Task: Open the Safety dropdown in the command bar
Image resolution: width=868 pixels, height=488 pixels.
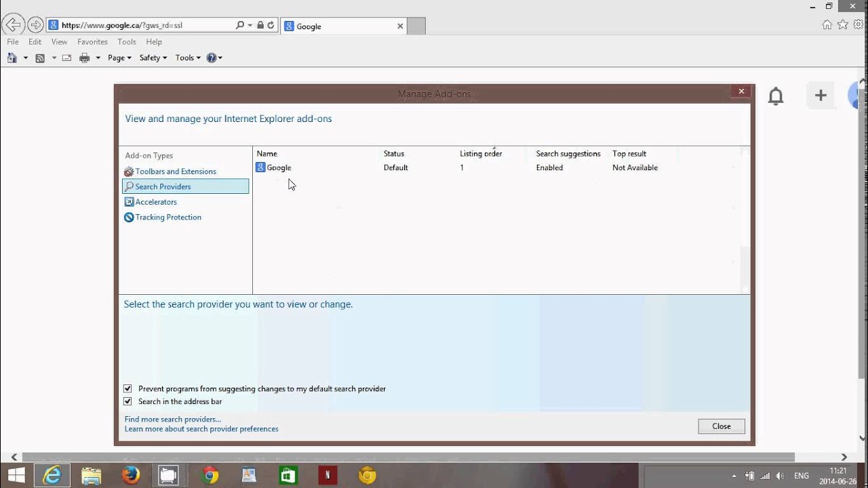Action: click(153, 58)
